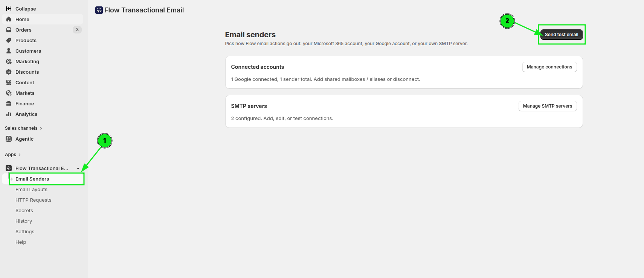Select HTTP Requests submenu item
Viewport: 644px width, 278px height.
(43, 200)
